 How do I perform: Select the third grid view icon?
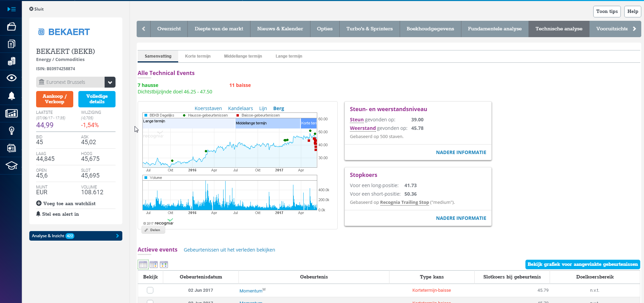click(x=164, y=264)
